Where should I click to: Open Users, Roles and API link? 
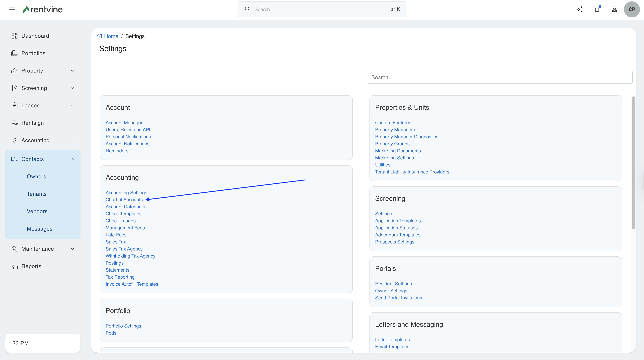point(128,130)
